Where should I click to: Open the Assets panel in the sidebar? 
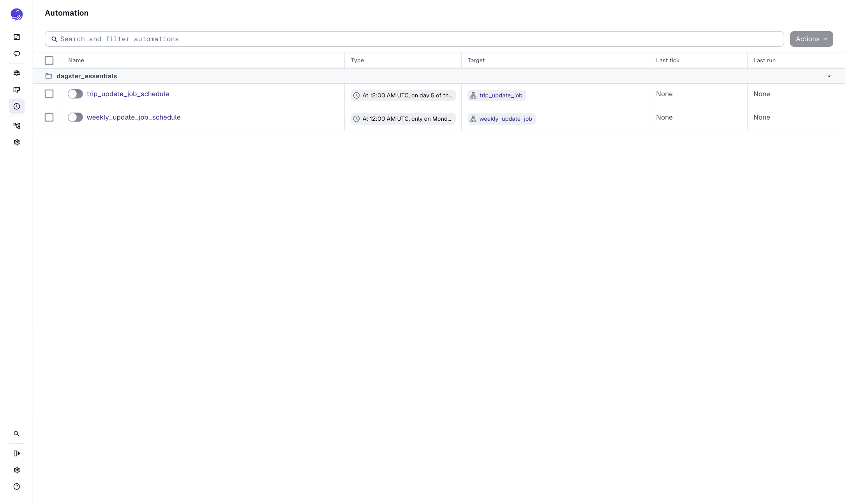(17, 37)
